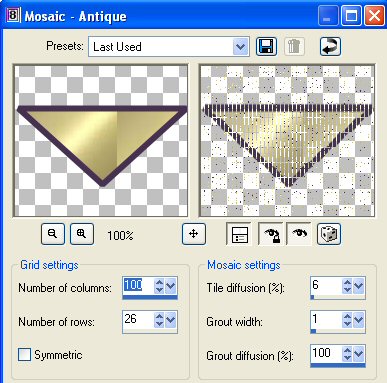The width and height of the screenshot is (387, 383).
Task: Open the Presets dropdown list
Action: pos(240,47)
